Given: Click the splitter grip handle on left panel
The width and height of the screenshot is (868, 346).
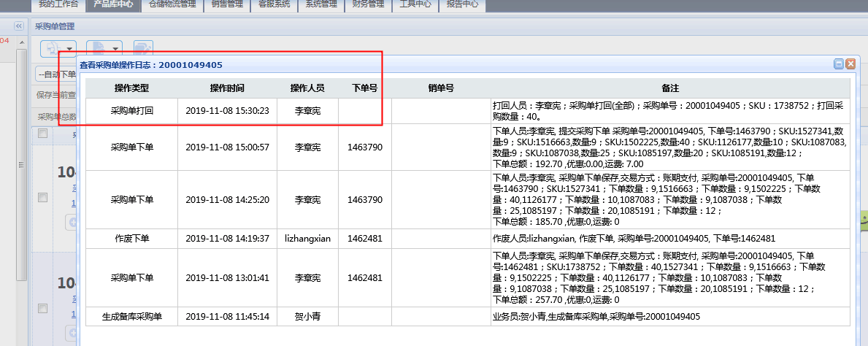Looking at the screenshot, I should point(22,165).
